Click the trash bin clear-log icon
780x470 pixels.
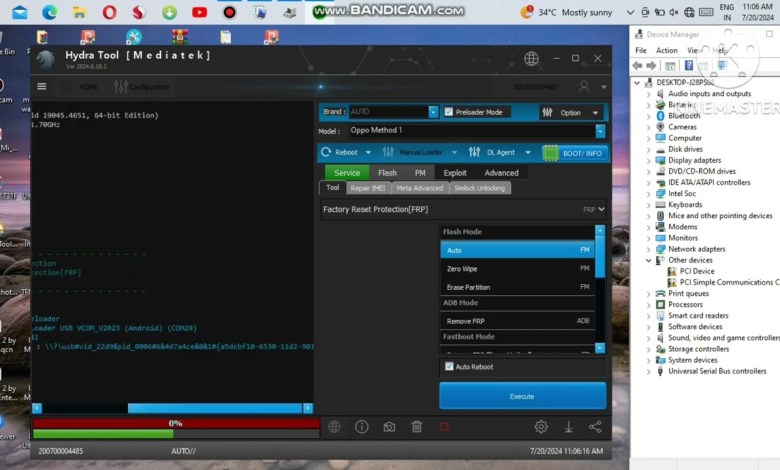(417, 427)
